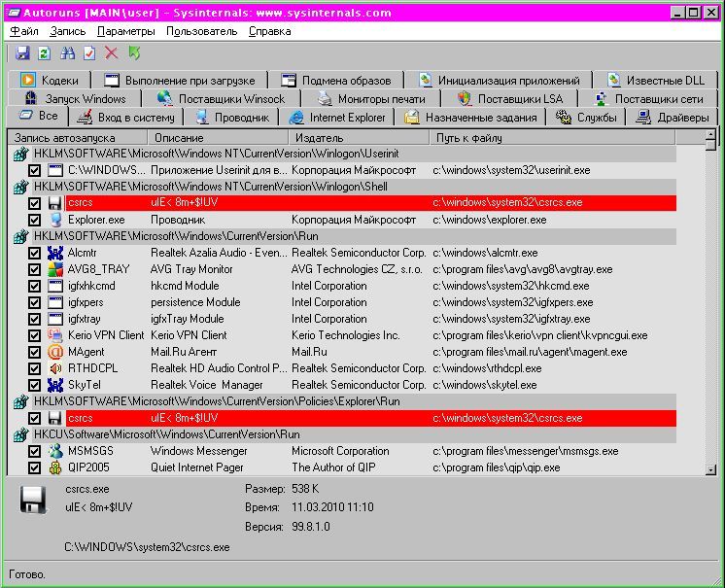The width and height of the screenshot is (725, 588).
Task: Switch to the Кодеки tab
Action: click(x=50, y=81)
